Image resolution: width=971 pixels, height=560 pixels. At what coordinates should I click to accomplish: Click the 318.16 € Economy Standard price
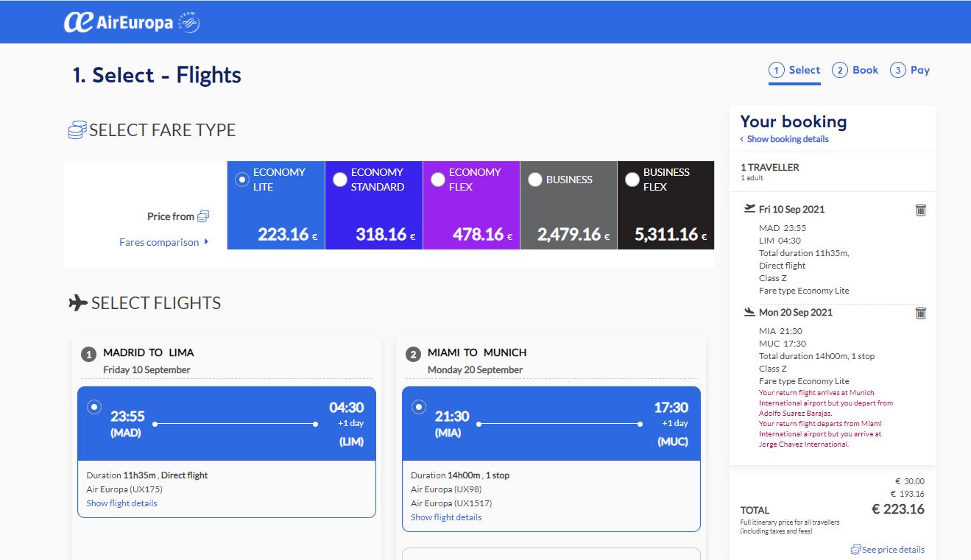(386, 235)
